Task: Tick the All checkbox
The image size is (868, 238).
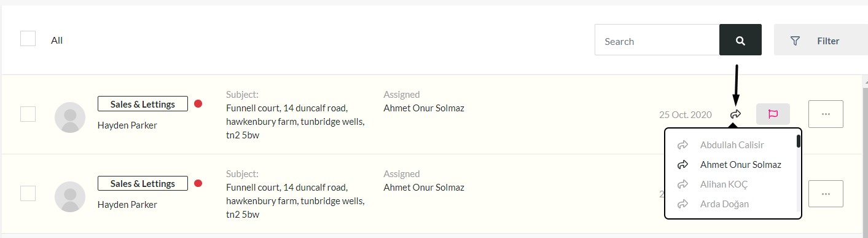Action: [x=28, y=39]
